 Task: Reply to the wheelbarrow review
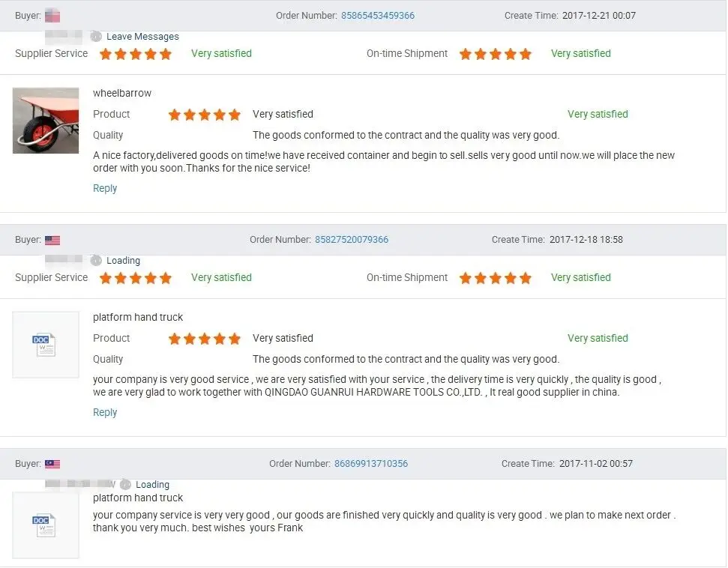pos(105,189)
